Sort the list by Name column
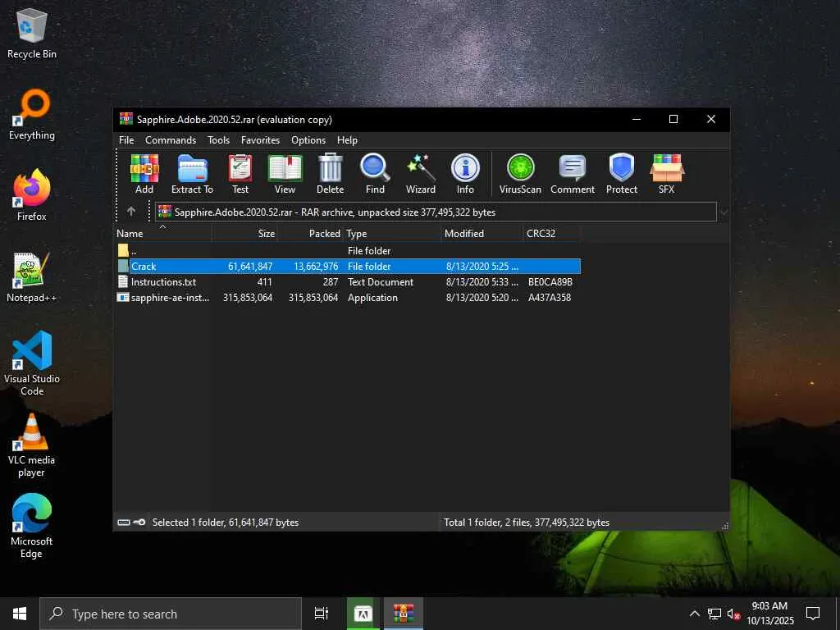 (163, 234)
